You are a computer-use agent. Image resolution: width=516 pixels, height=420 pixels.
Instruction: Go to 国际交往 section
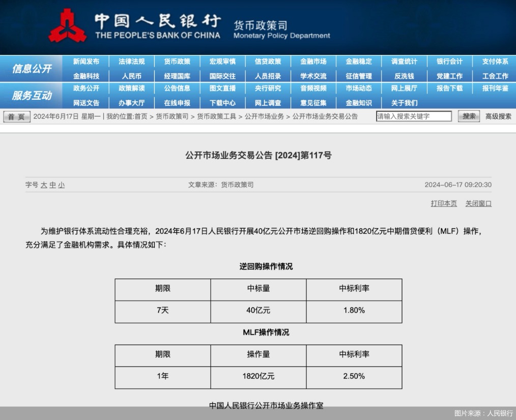(x=222, y=76)
